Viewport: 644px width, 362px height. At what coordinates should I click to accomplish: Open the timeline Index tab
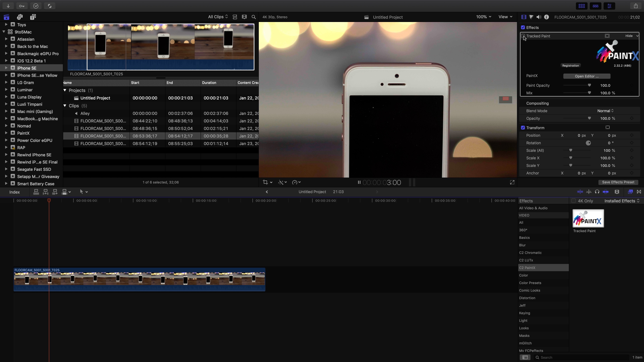(x=14, y=192)
